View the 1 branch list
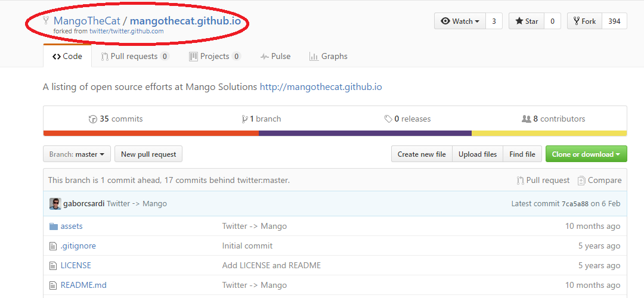 tap(262, 119)
